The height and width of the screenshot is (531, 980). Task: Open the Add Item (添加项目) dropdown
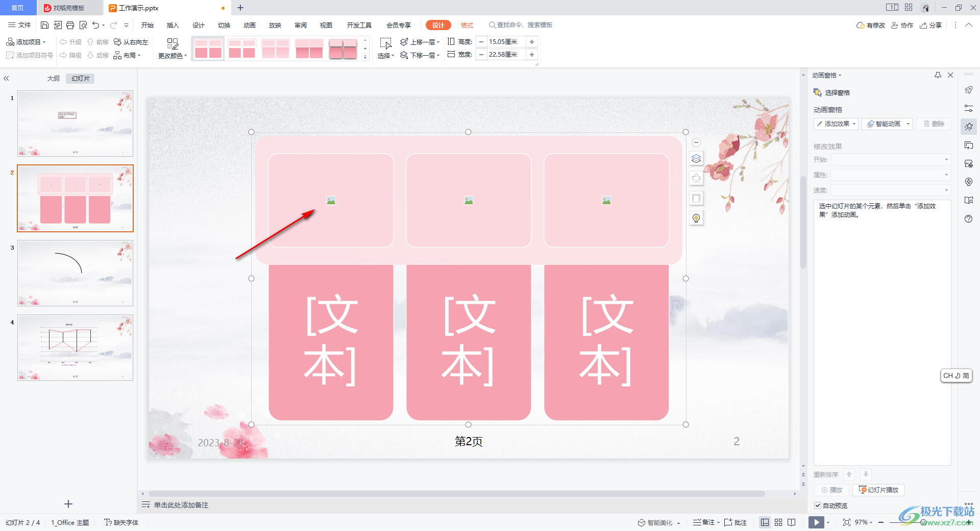pyautogui.click(x=26, y=42)
